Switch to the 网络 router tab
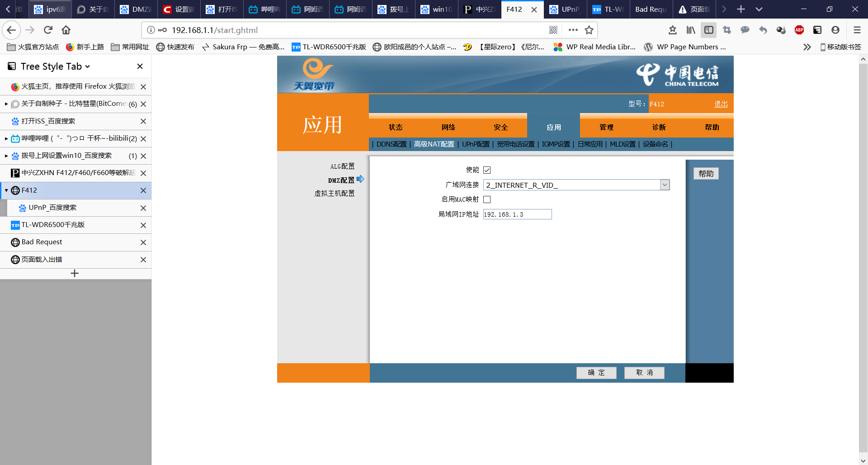 [x=448, y=127]
